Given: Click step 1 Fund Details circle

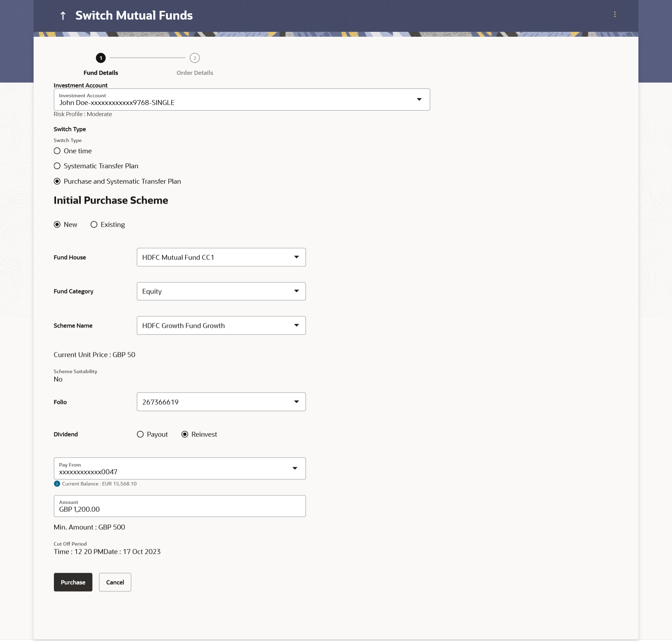Looking at the screenshot, I should coord(101,58).
